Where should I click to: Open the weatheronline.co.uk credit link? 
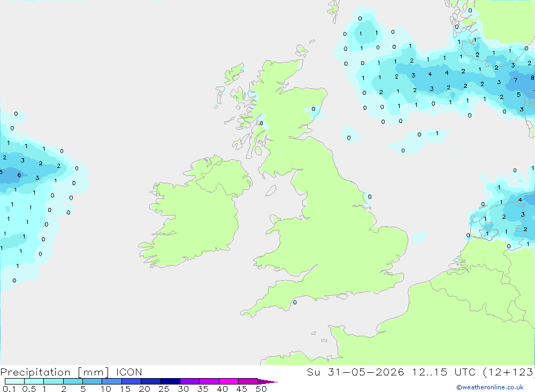pyautogui.click(x=490, y=387)
